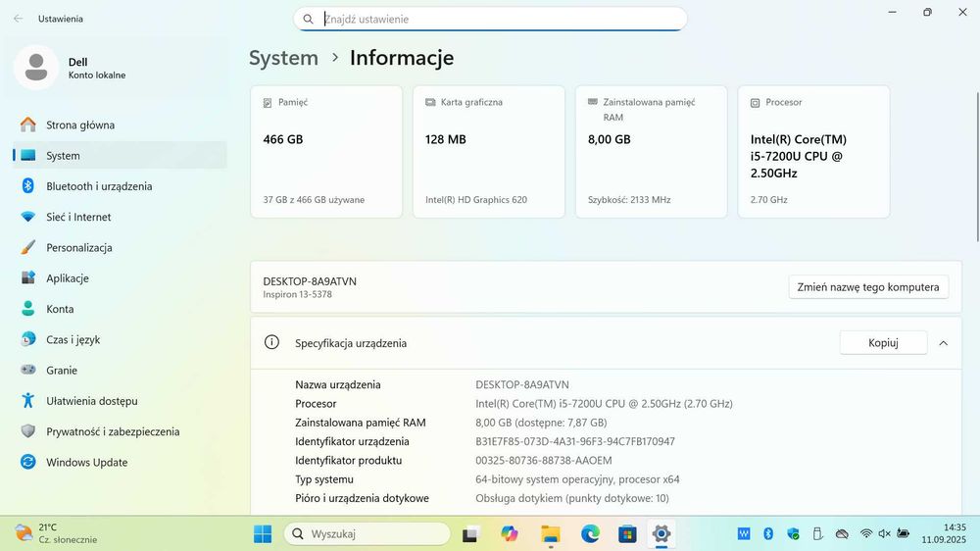Click the Karta graficzna card icon
Image resolution: width=980 pixels, height=551 pixels.
tap(430, 102)
